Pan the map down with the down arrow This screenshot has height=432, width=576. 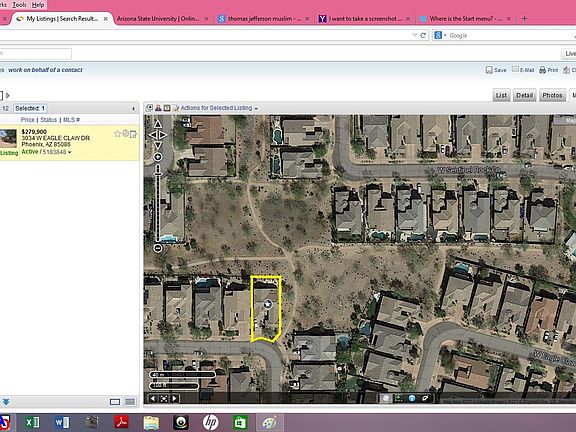[x=158, y=145]
